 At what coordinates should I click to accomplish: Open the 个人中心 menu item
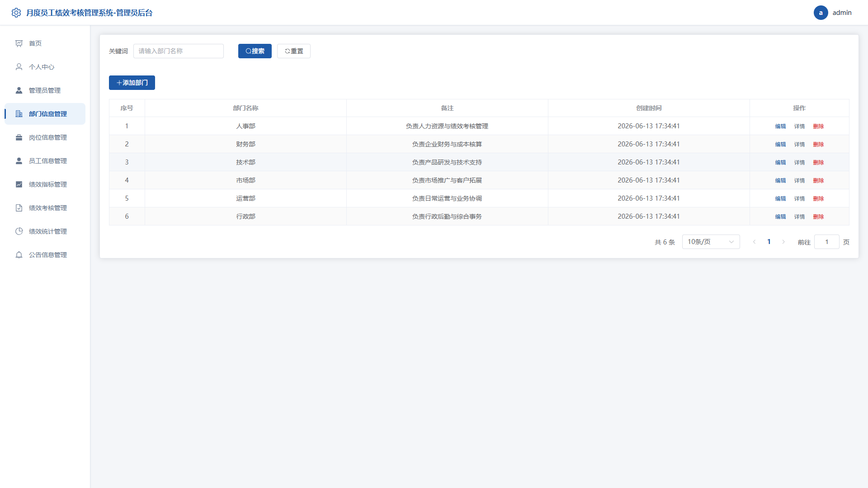45,67
